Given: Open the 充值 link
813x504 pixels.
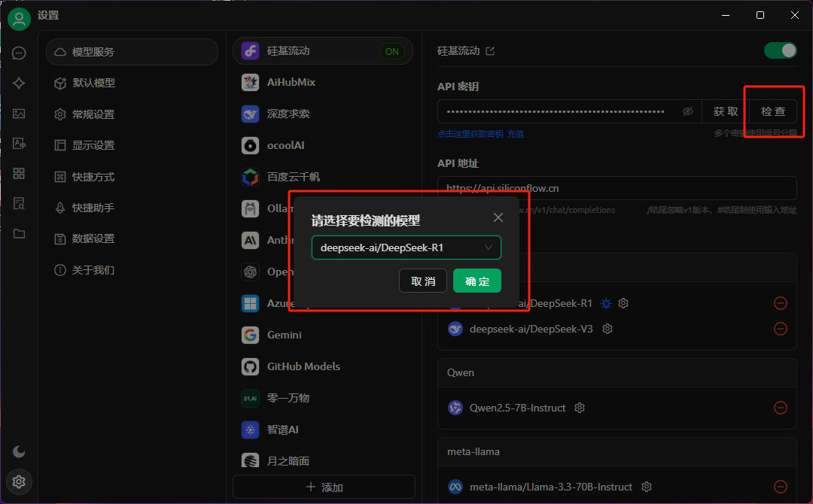Looking at the screenshot, I should click(x=516, y=134).
